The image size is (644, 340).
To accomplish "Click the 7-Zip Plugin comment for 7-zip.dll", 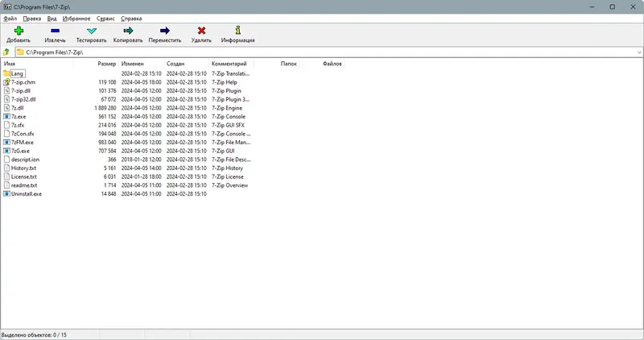I will (226, 90).
